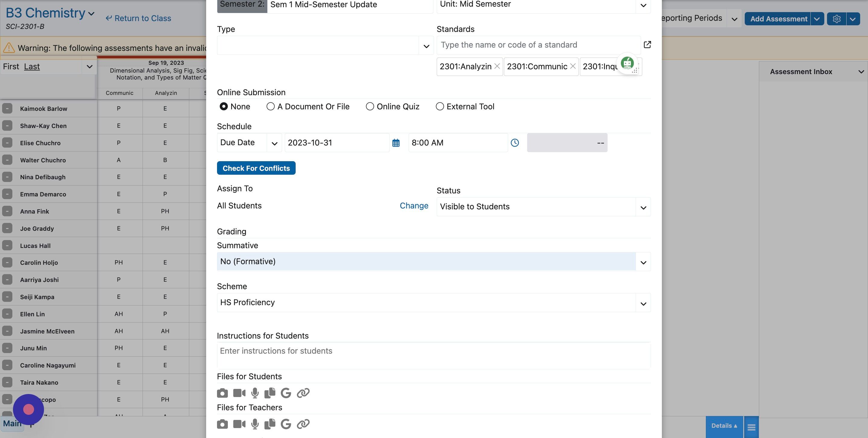The width and height of the screenshot is (868, 438).
Task: Attach Google file under Files for Teachers
Action: tap(286, 424)
